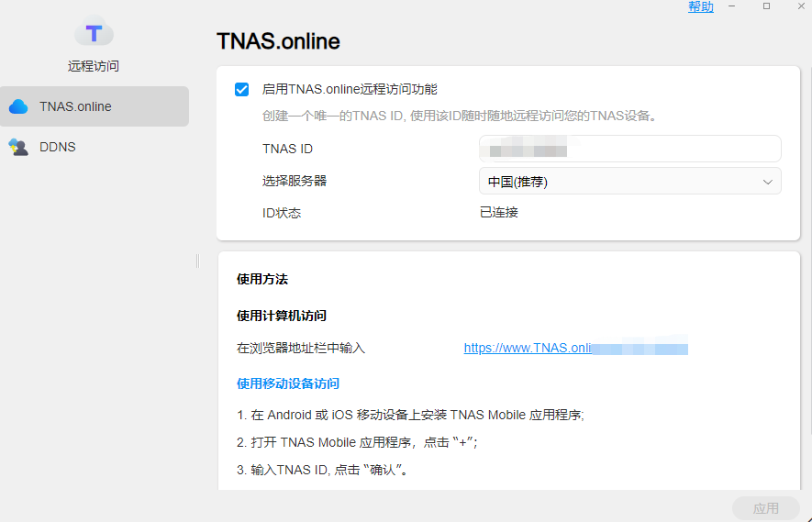Click the 已连接 status text

(499, 212)
